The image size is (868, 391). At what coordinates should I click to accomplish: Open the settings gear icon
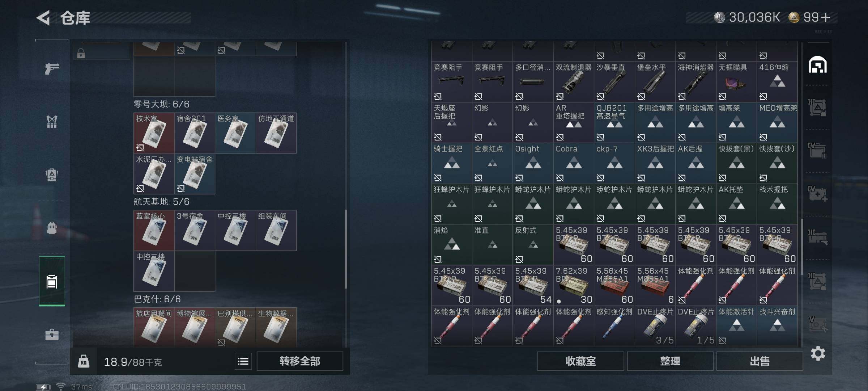pos(818,353)
